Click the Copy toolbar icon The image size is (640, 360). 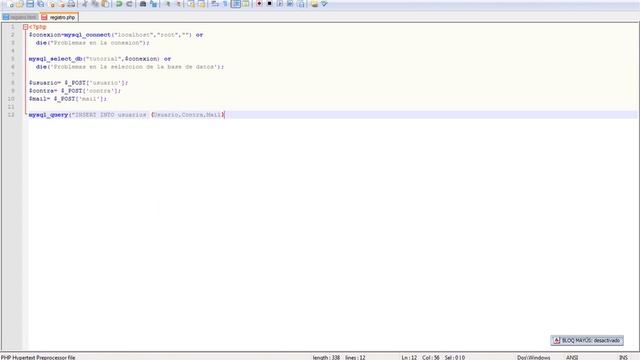95,4
